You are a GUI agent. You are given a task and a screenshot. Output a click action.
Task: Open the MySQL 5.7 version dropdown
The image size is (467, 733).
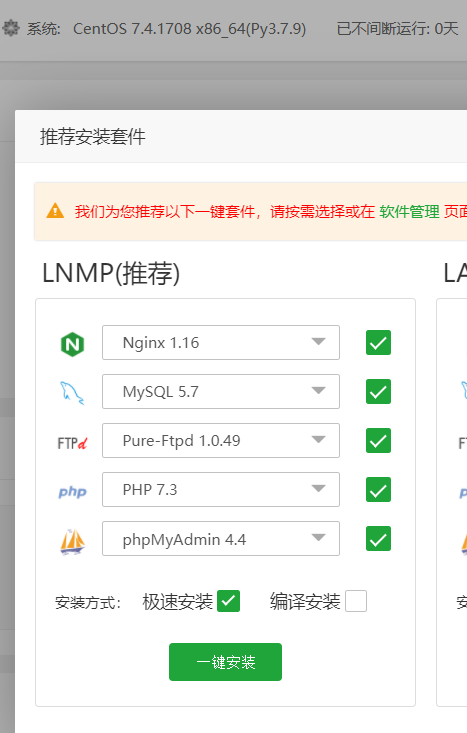[221, 392]
